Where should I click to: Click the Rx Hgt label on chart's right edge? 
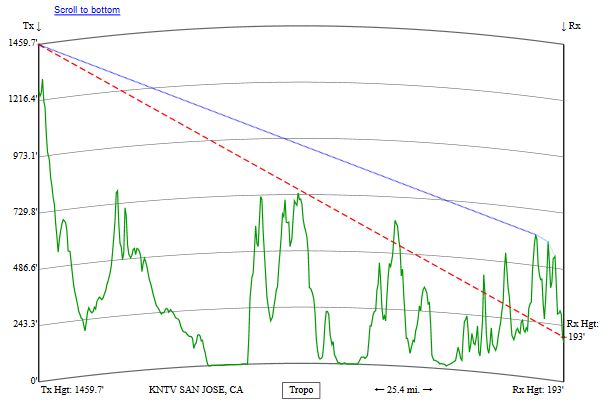(581, 324)
